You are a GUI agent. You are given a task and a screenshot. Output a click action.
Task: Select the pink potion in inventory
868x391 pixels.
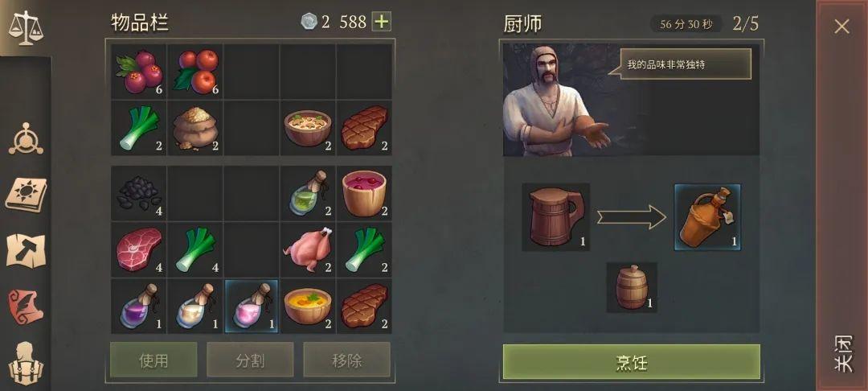coord(252,307)
